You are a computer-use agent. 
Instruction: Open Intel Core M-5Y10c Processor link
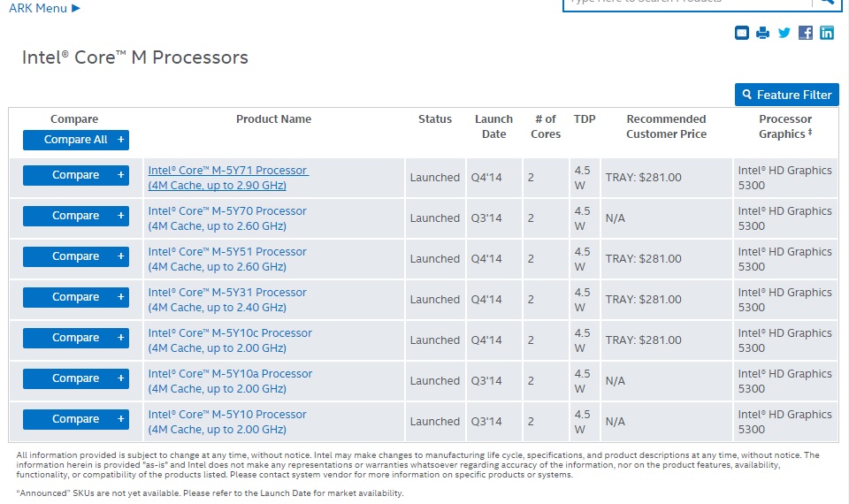coord(230,340)
